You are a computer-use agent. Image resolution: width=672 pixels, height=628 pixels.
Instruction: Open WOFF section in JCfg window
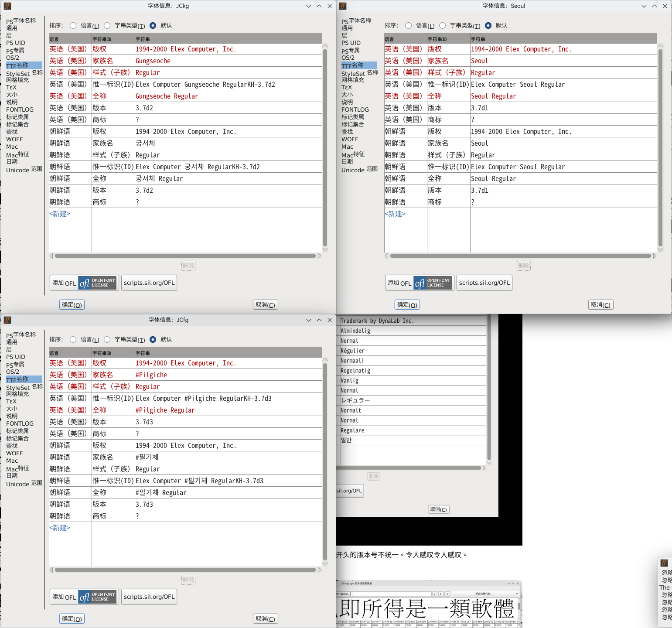click(14, 453)
